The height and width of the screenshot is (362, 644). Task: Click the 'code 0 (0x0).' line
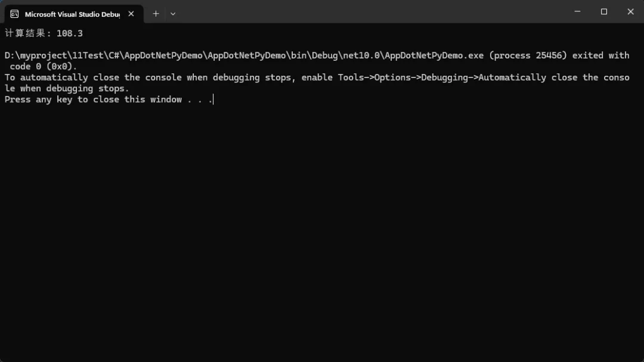click(43, 67)
